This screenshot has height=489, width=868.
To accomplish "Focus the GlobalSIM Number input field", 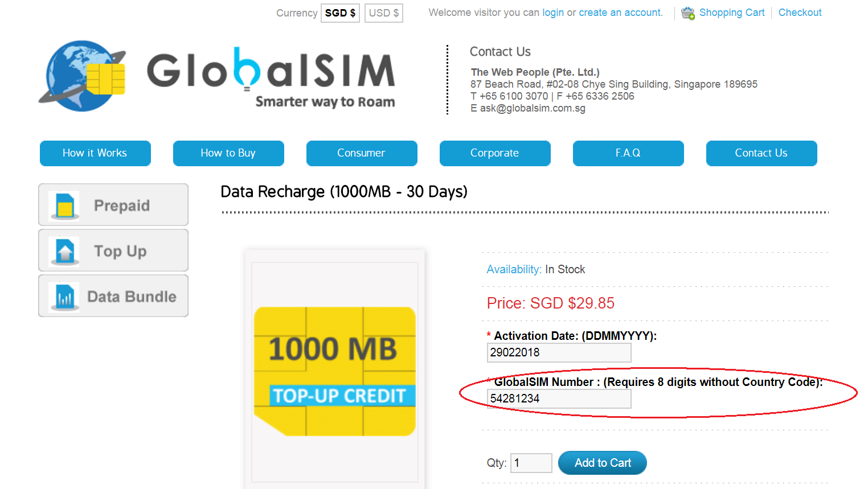I will tap(559, 398).
